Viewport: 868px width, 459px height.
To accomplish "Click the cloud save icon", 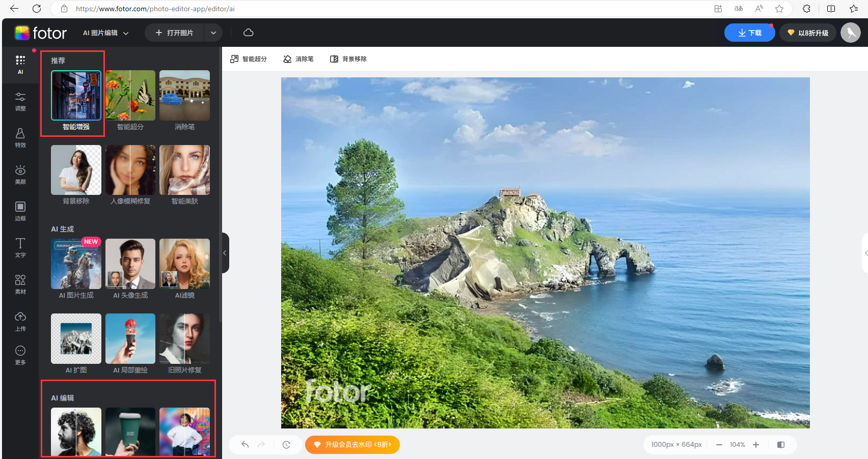I will 249,33.
